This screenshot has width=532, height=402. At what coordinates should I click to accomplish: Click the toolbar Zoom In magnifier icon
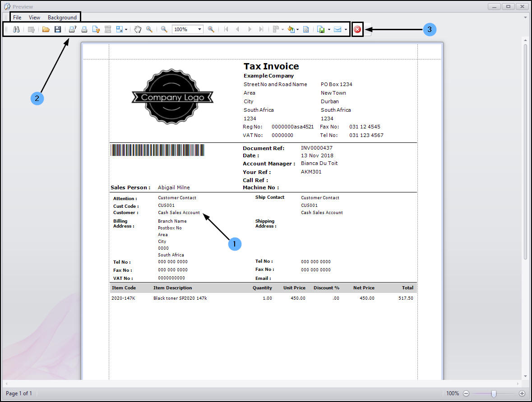211,29
